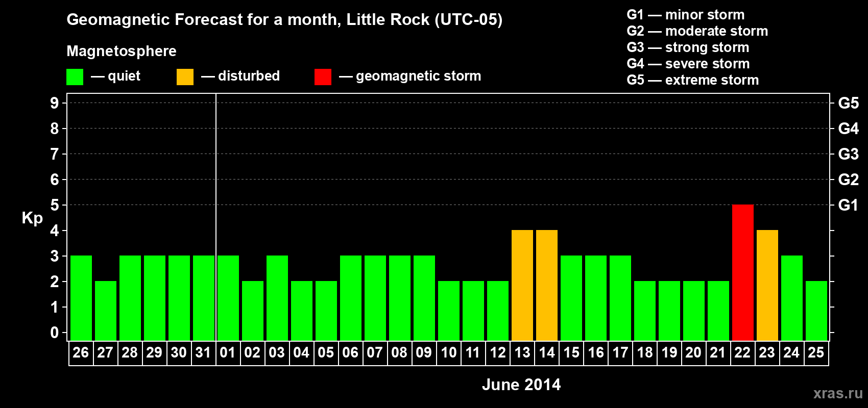
Task: Select the orange bar for day 14
Action: tap(547, 285)
